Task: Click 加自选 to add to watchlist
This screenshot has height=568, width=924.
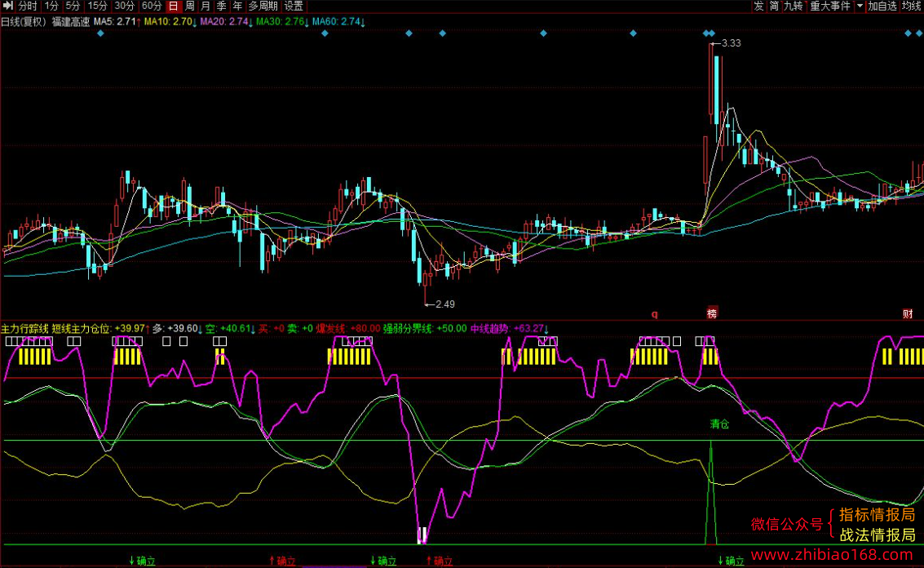Action: [882, 6]
